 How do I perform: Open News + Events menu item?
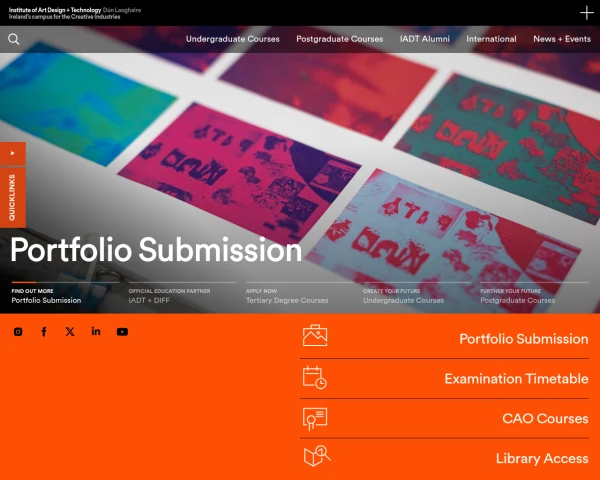tap(562, 39)
